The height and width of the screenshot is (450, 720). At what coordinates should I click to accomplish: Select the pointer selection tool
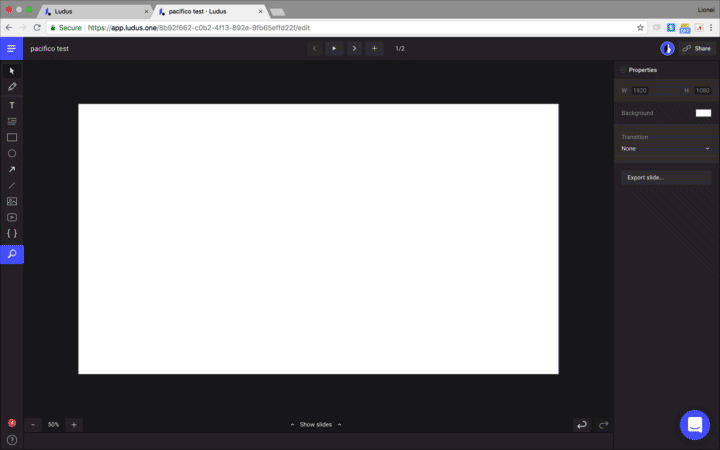pos(12,72)
